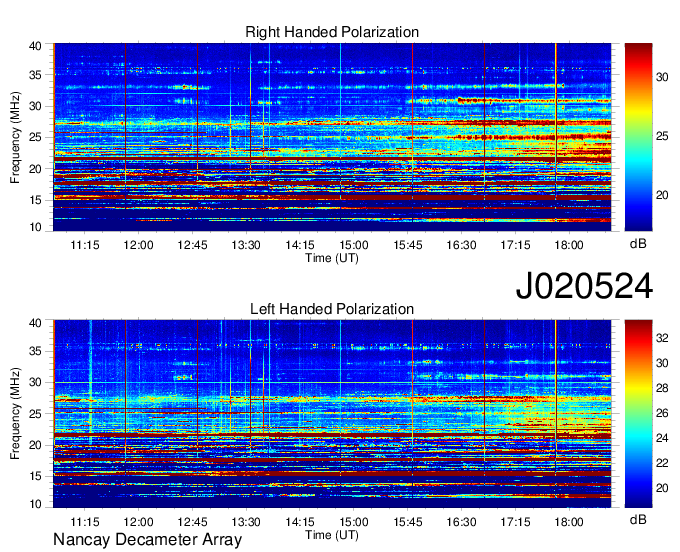
Task: Click the 15 MHz tick on Right Handed frequency axis
Action: point(35,200)
